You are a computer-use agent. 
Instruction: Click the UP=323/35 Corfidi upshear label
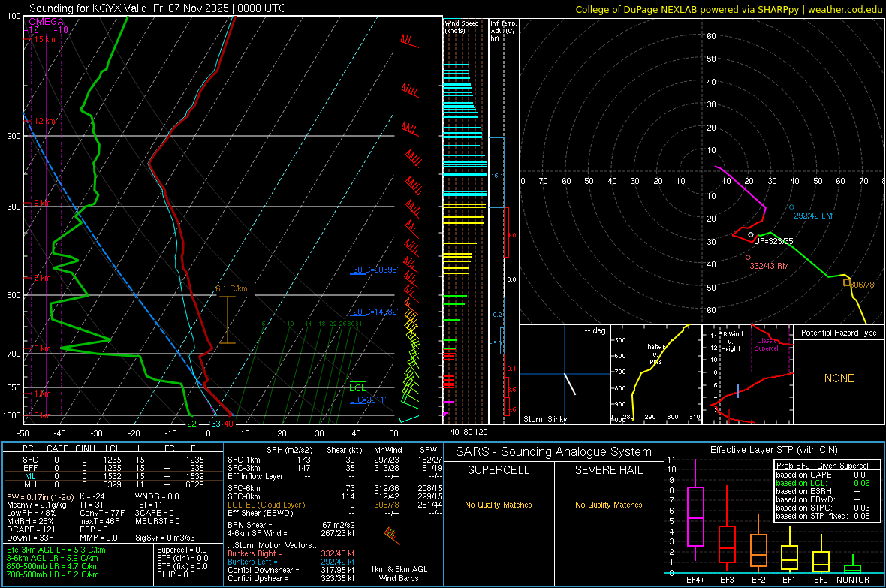point(773,241)
